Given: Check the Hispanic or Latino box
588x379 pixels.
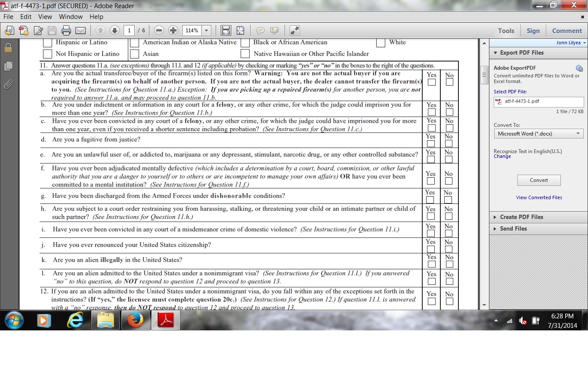Looking at the screenshot, I should pos(48,43).
